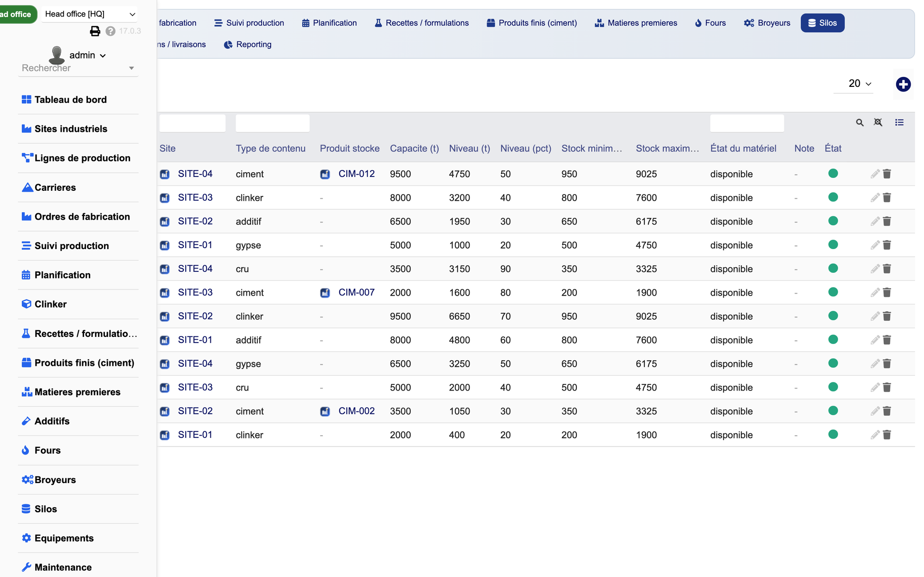Edit the CIM-007 ciment row
The height and width of the screenshot is (577, 924).
tap(875, 292)
